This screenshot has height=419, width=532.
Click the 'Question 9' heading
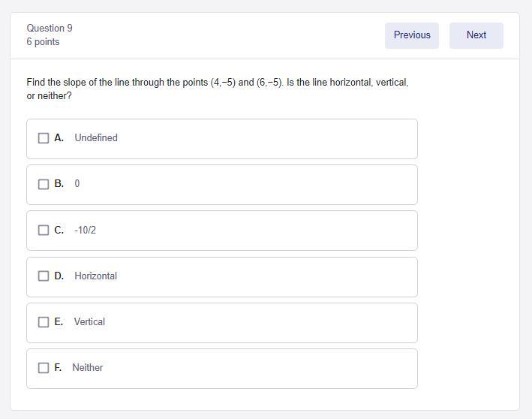coord(50,29)
